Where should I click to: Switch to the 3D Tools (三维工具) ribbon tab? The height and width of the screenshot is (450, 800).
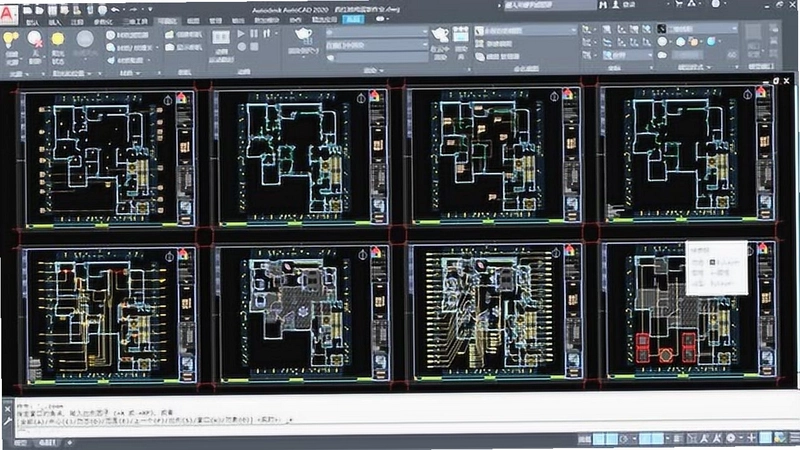click(x=136, y=22)
